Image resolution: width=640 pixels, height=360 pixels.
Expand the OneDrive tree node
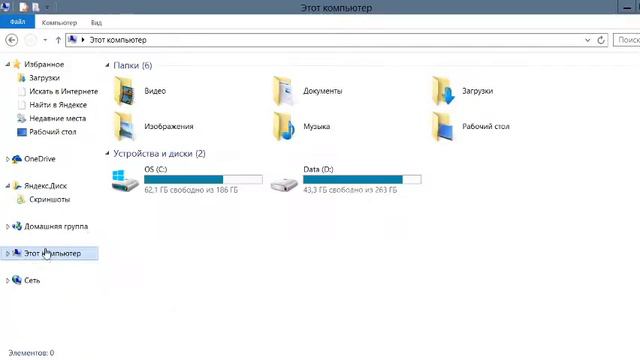7,159
